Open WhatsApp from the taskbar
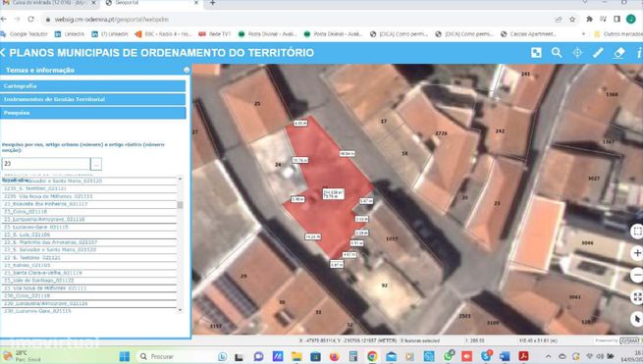The height and width of the screenshot is (364, 643). 448,356
